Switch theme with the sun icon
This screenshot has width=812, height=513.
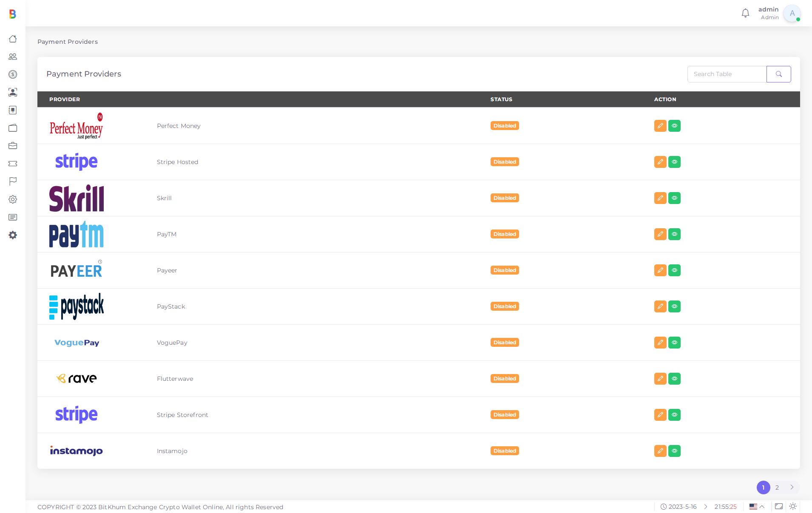click(x=793, y=507)
